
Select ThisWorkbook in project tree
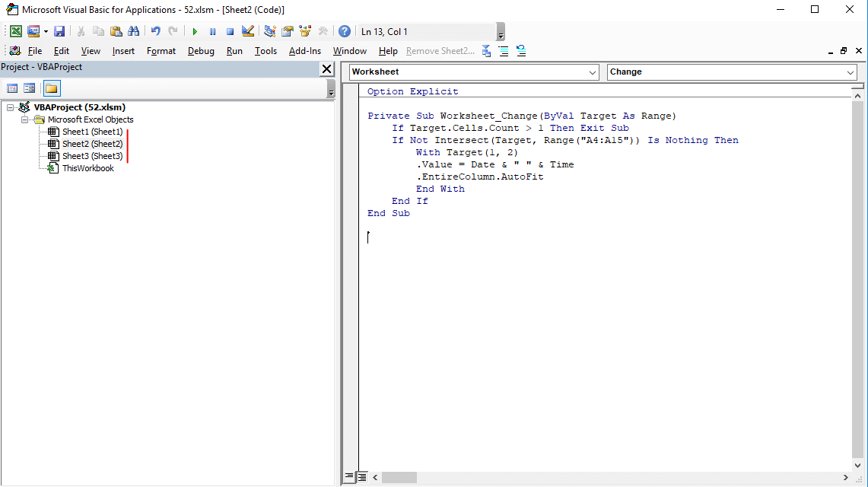[88, 168]
